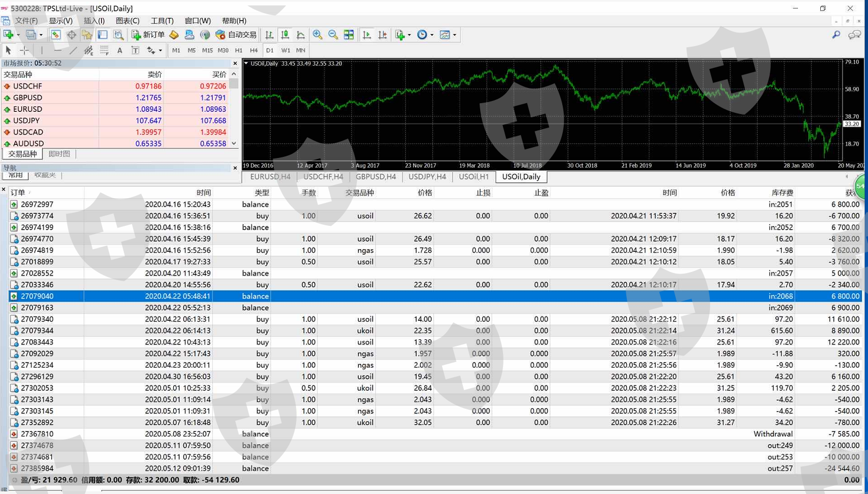Expand the arrows objects dropdown

(x=160, y=50)
